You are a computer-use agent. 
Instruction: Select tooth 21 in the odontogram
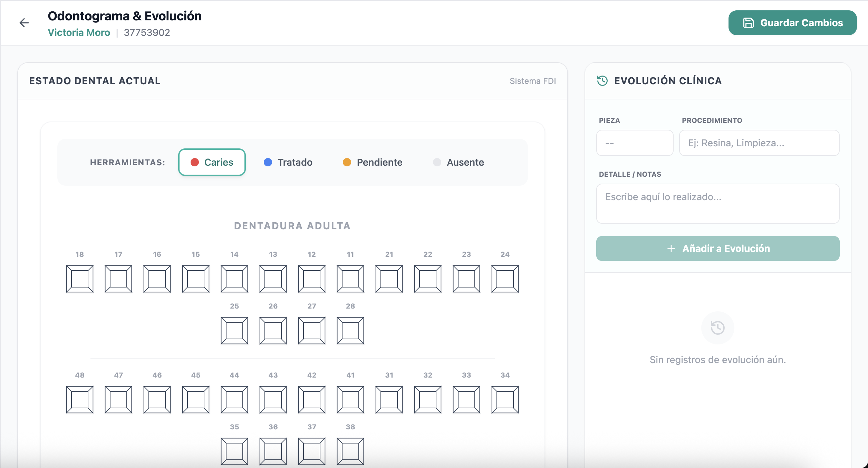click(x=389, y=279)
